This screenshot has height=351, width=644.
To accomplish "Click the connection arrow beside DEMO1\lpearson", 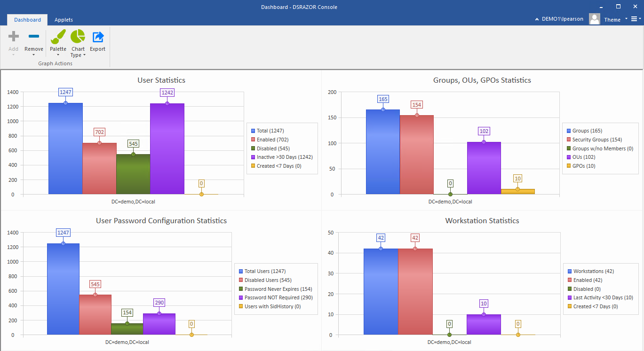I will click(537, 19).
